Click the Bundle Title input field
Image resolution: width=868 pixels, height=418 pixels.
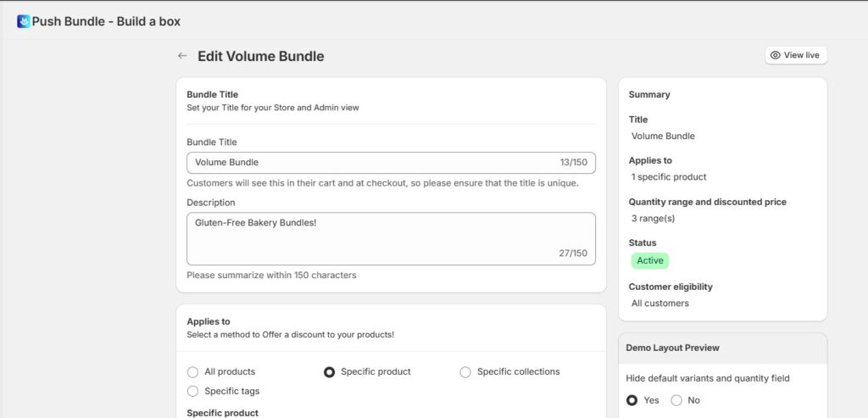coord(373,162)
